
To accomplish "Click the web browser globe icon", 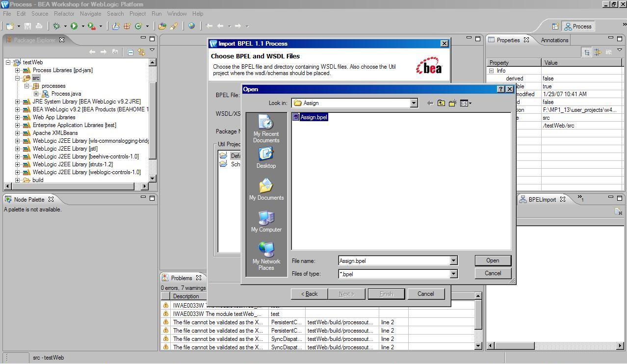I will pyautogui.click(x=191, y=26).
